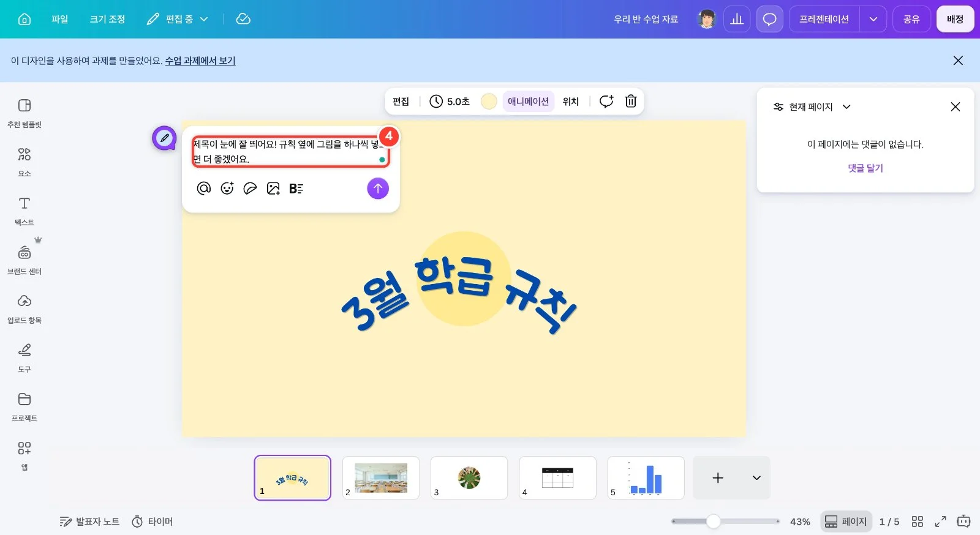Insert an emoji in the comment
980x535 pixels.
coord(227,189)
